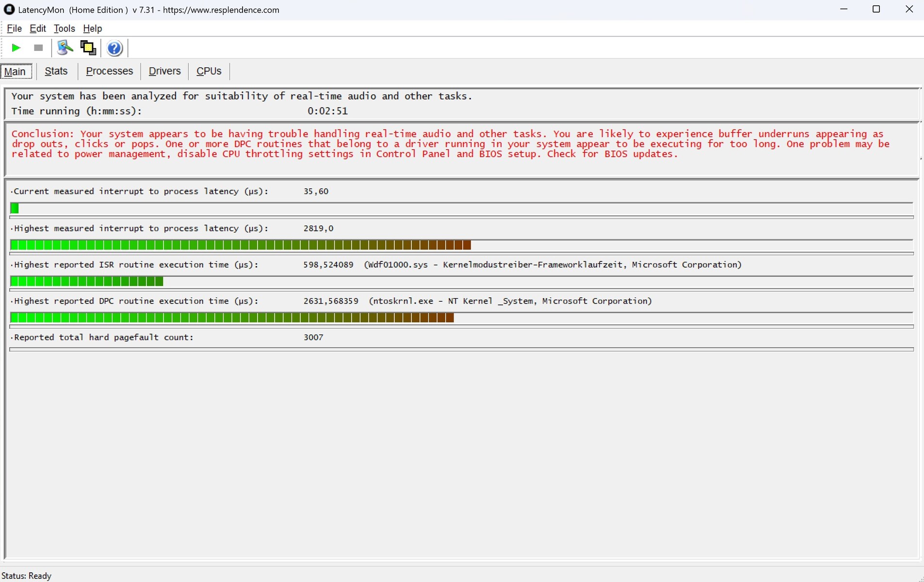Go to the Processes tab

pos(109,71)
